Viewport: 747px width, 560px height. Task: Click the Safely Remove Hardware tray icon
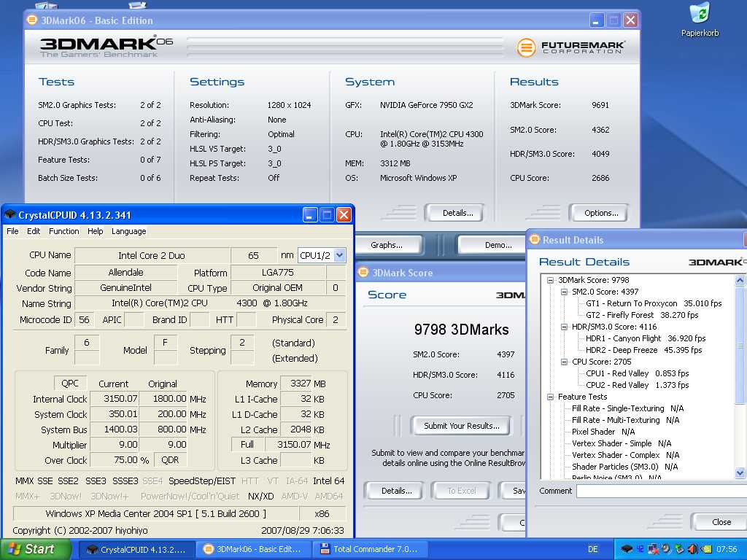[680, 549]
